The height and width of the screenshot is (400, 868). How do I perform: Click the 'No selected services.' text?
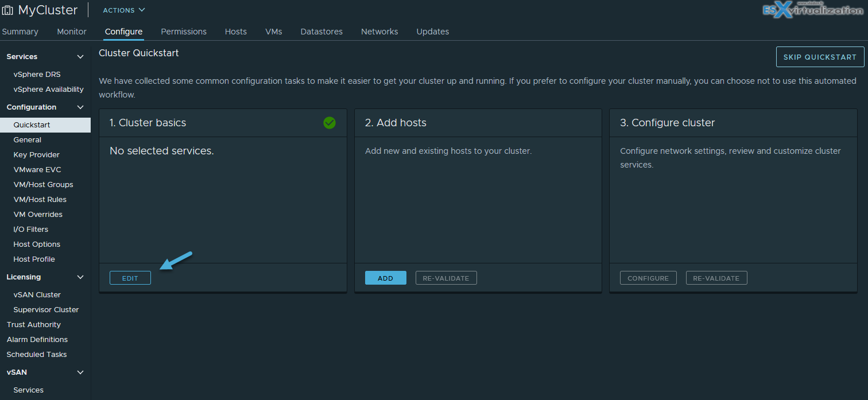tap(162, 151)
